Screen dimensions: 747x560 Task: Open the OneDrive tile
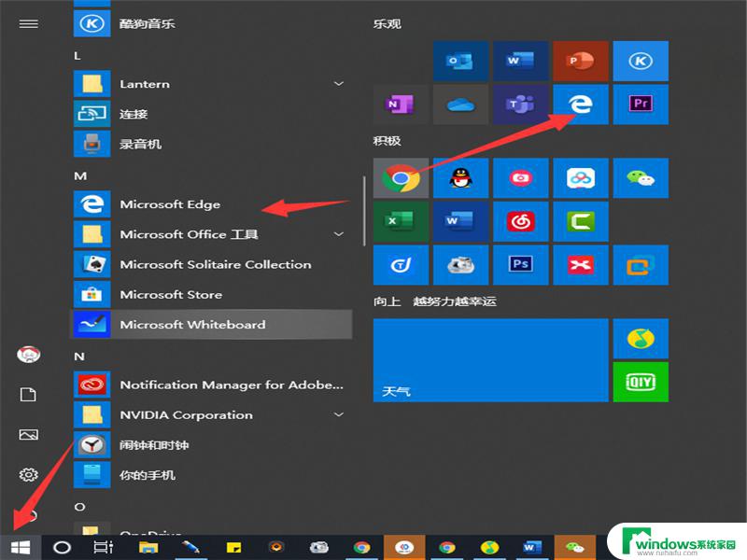tap(460, 105)
